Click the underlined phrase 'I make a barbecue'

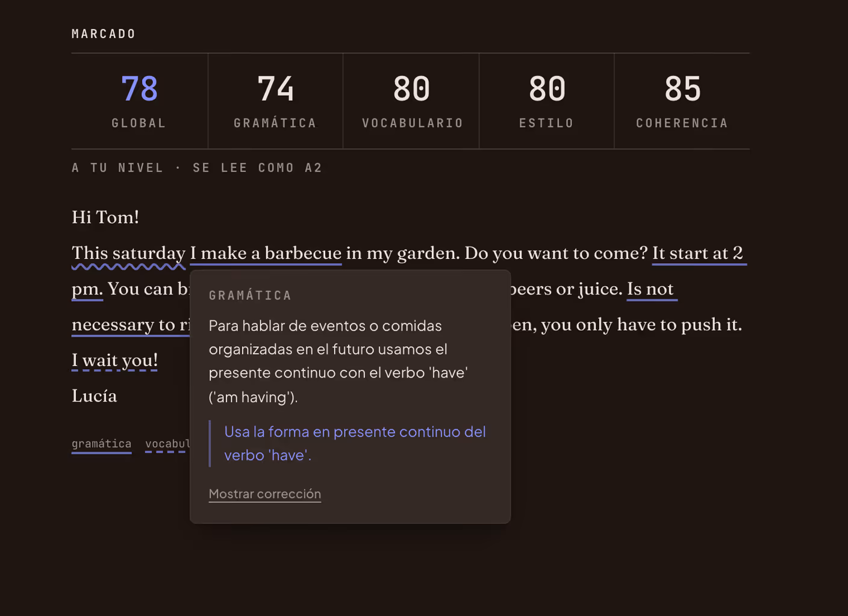pyautogui.click(x=266, y=253)
